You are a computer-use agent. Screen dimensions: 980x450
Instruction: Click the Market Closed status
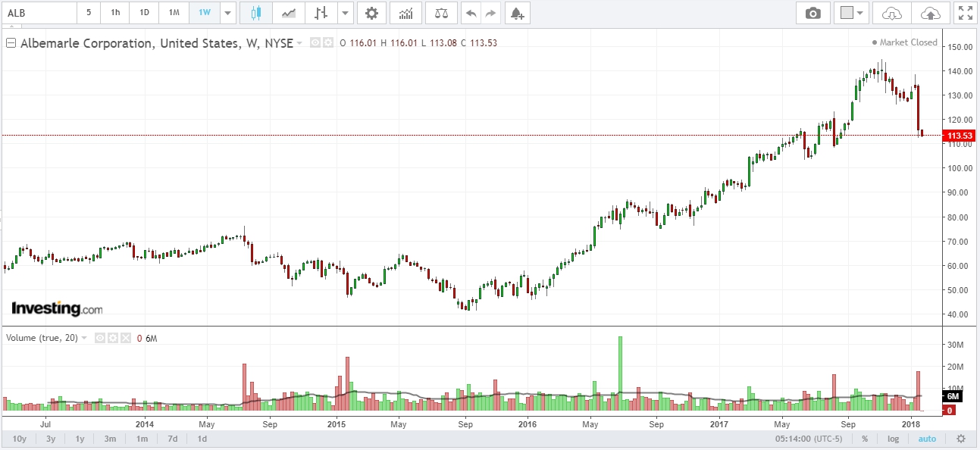[905, 42]
